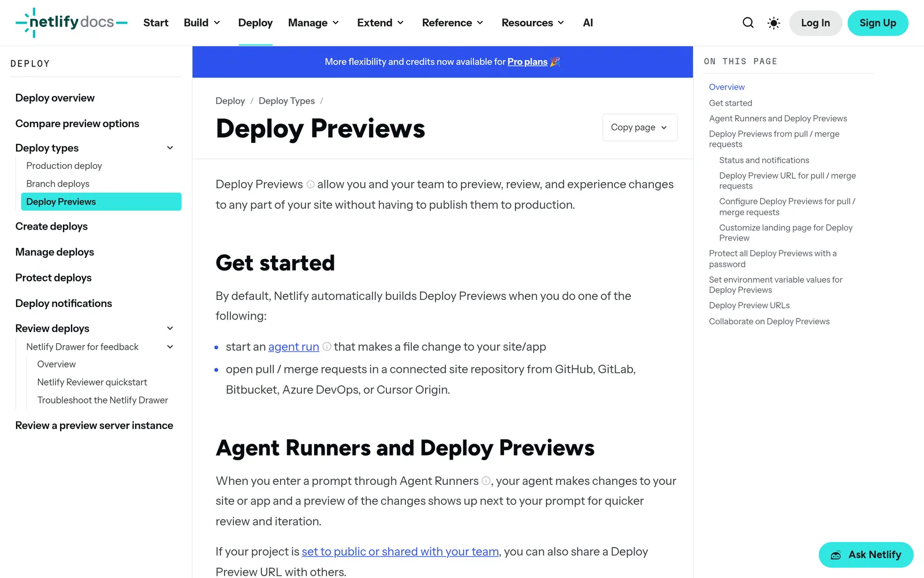The image size is (924, 578).
Task: Jump to Deploy Preview URL for pull / merge requests
Action: pyautogui.click(x=788, y=181)
